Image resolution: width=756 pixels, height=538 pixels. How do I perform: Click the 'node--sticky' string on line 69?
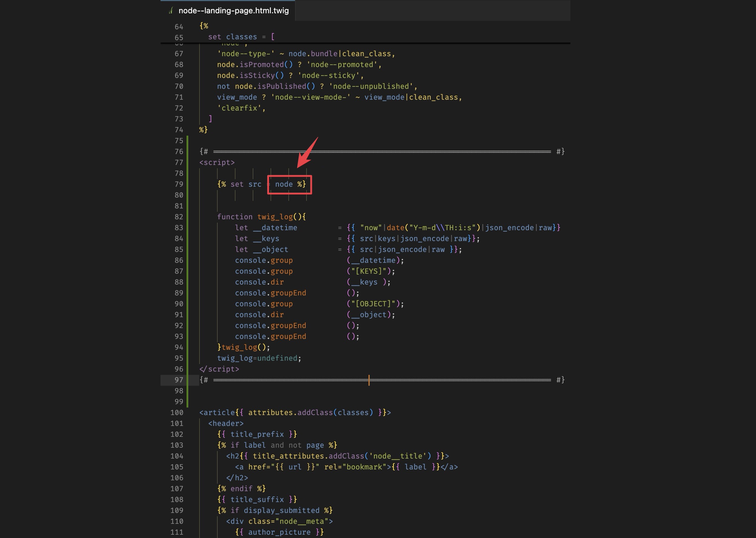[x=329, y=76]
